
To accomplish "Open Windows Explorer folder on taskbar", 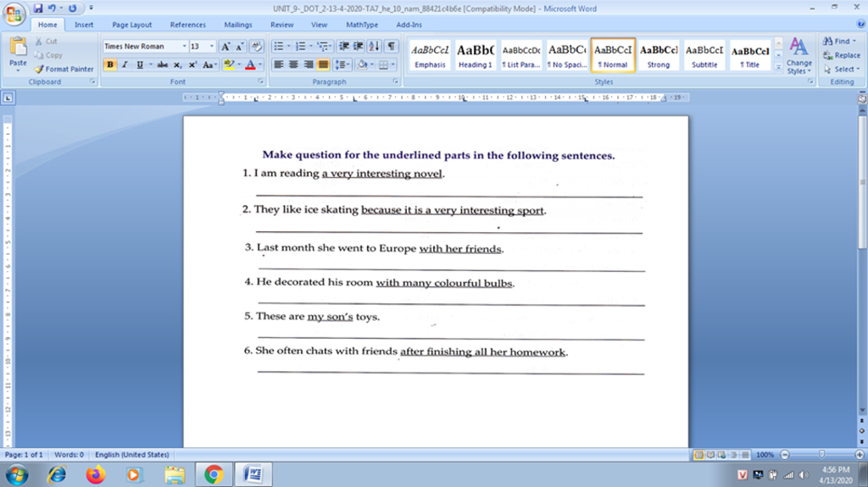I will point(175,474).
